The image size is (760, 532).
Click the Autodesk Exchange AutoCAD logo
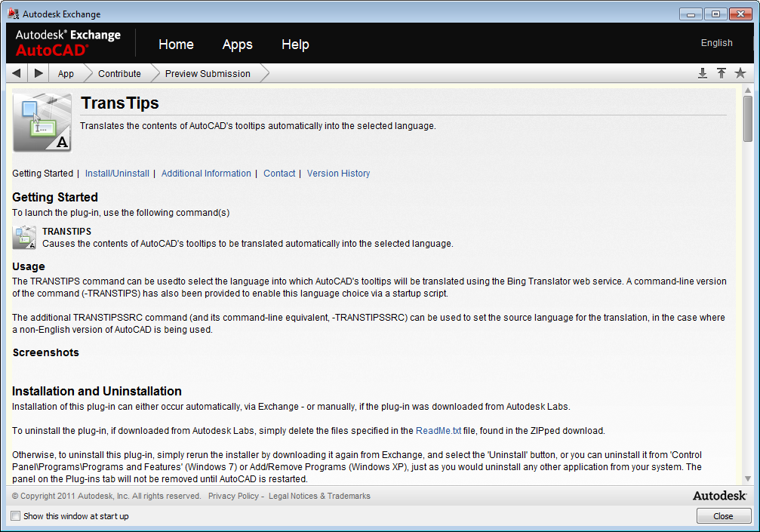68,43
